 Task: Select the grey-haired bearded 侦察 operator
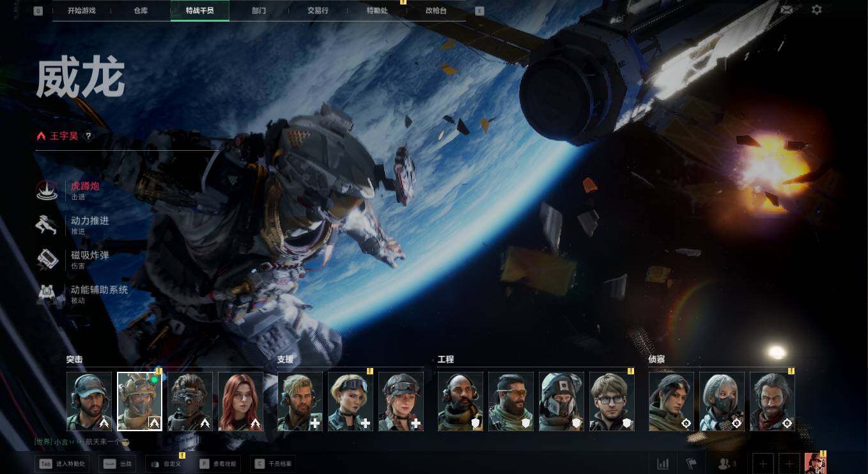pyautogui.click(x=772, y=401)
